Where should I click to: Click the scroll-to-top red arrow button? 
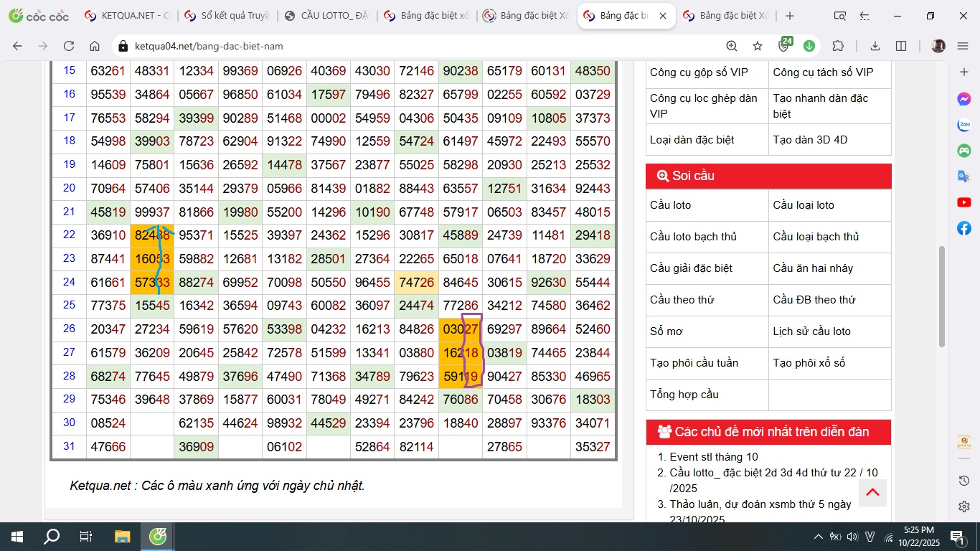872,492
